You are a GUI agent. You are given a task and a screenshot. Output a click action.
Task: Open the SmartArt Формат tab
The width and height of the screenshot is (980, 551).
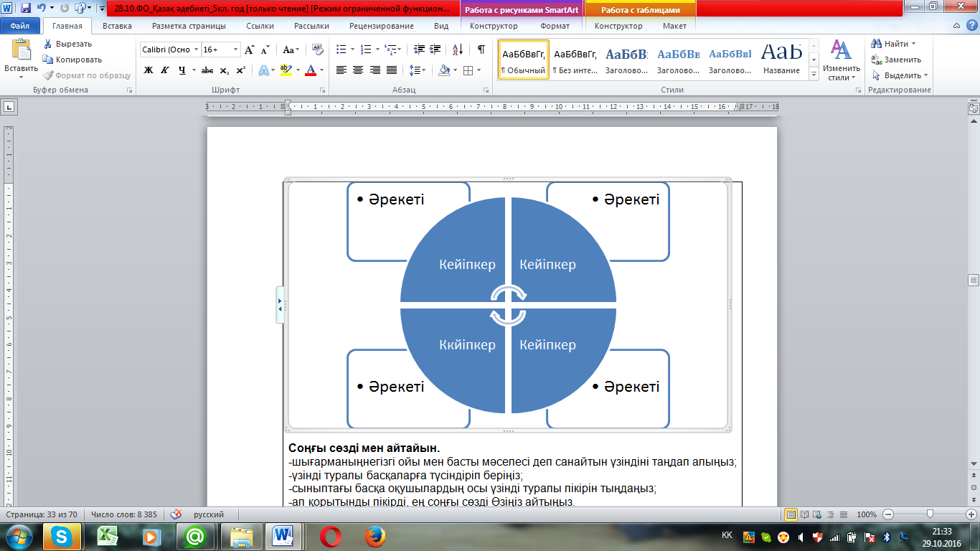tap(555, 26)
